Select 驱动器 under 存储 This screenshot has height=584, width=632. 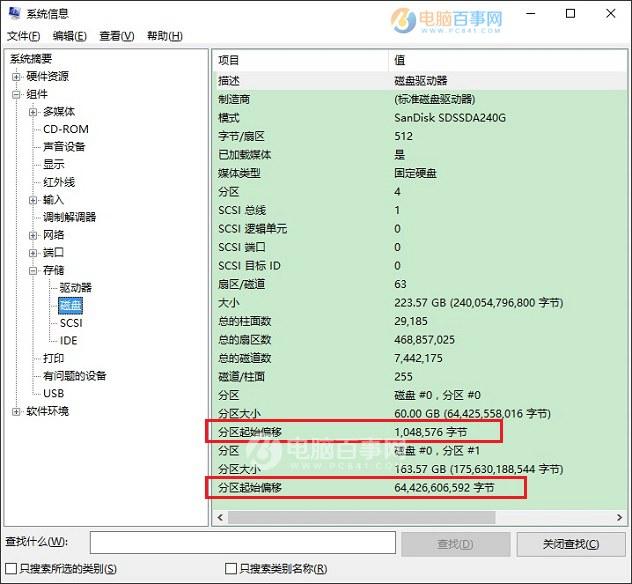click(x=76, y=288)
